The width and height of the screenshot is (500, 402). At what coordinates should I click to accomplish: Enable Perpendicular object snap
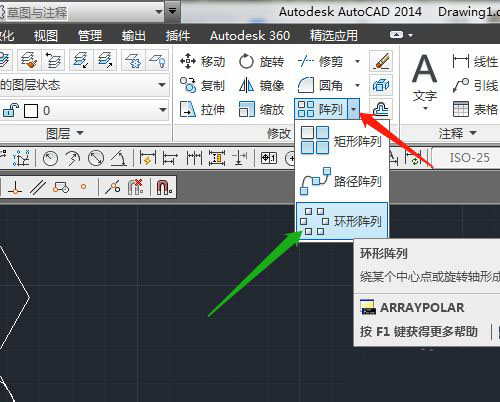(x=15, y=187)
